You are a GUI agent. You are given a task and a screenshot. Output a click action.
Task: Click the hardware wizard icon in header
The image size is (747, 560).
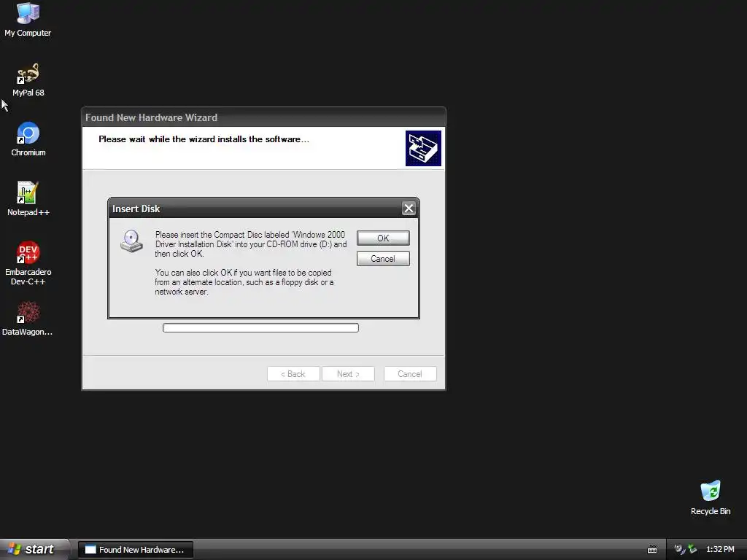pyautogui.click(x=423, y=148)
